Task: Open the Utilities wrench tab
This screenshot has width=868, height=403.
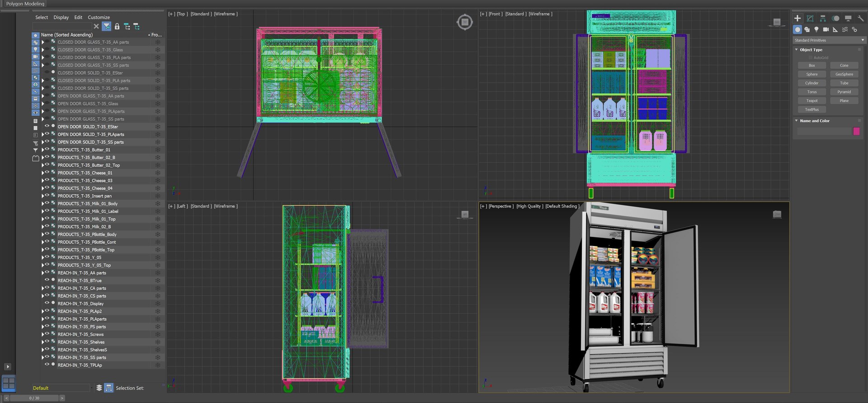Action: pos(861,18)
